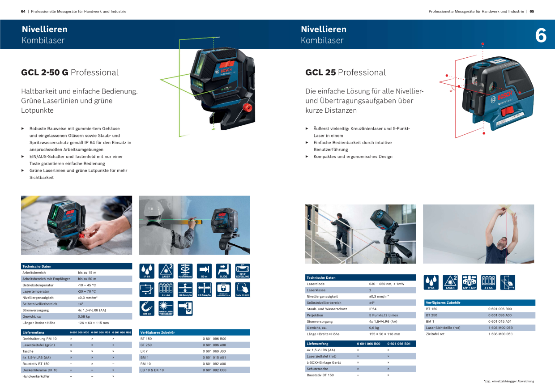The image size is (555, 392).
Task: Click the 4 x AA battery icon under GCL 25
Action: pyautogui.click(x=489, y=282)
